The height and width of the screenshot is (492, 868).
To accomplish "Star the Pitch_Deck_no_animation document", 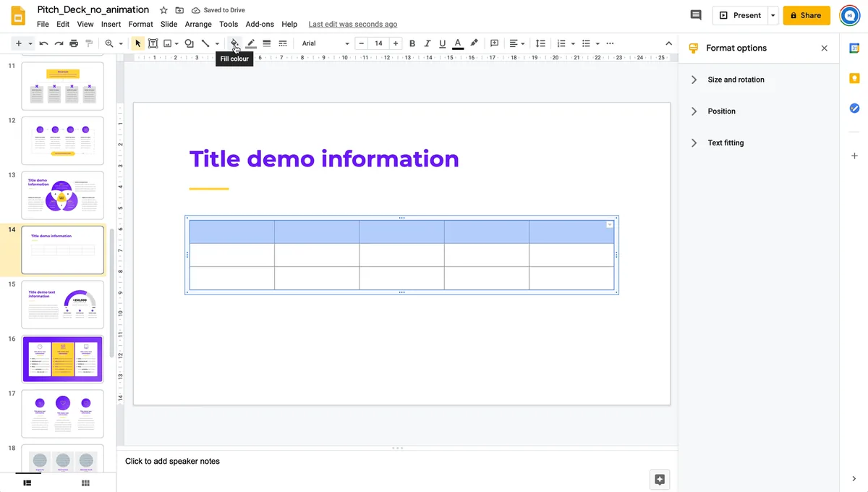I will (163, 10).
